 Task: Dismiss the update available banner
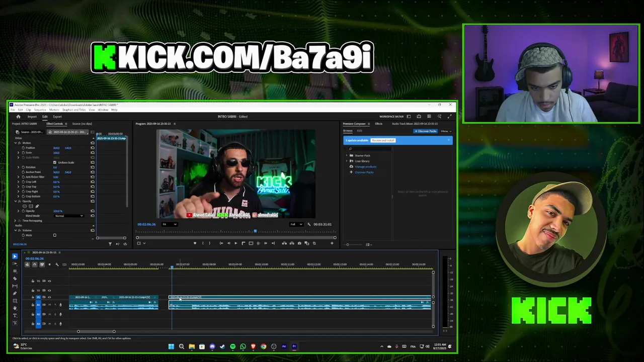tap(449, 140)
